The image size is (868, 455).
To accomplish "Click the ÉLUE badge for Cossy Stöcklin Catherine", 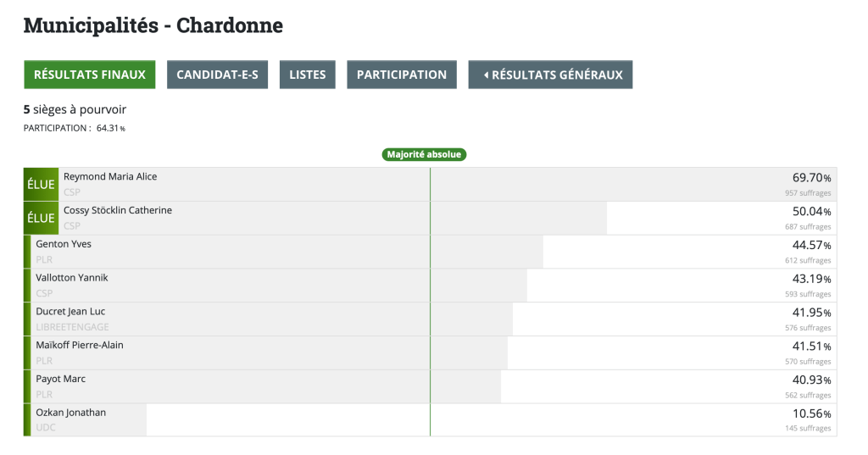I will [41, 219].
